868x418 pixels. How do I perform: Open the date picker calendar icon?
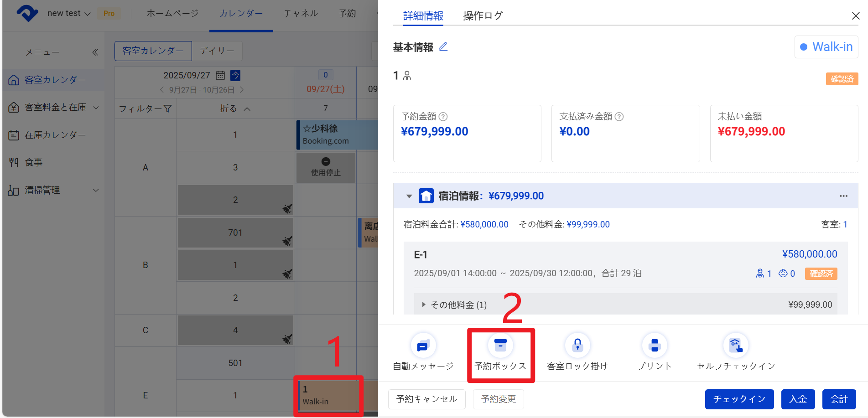[x=220, y=75]
